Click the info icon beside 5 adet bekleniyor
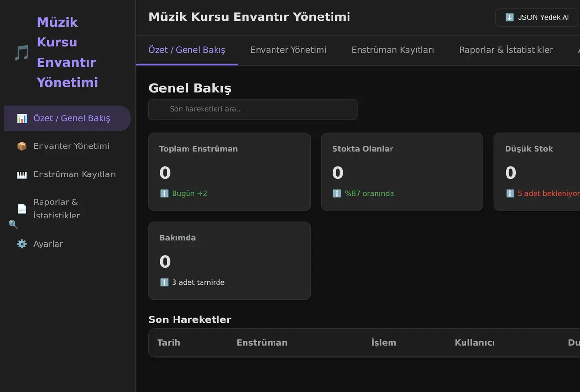580x392 pixels. pyautogui.click(x=510, y=194)
